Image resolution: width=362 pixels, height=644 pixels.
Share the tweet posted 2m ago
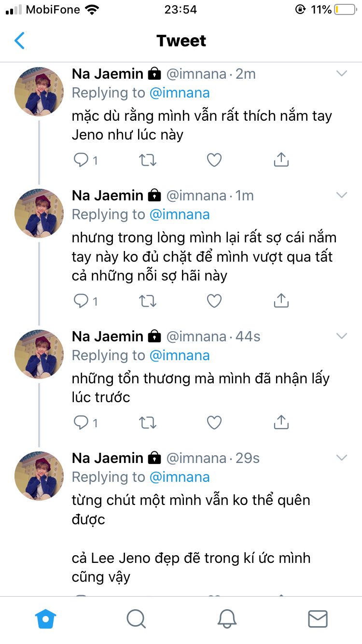click(281, 160)
